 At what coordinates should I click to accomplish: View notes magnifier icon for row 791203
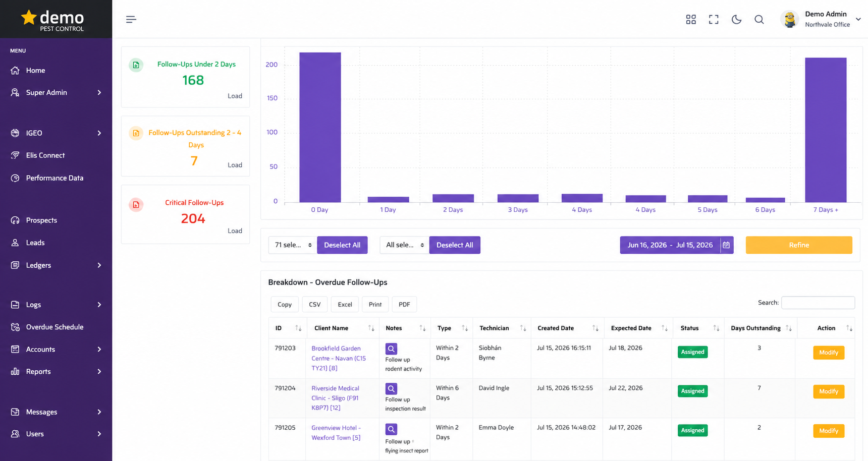tap(391, 349)
